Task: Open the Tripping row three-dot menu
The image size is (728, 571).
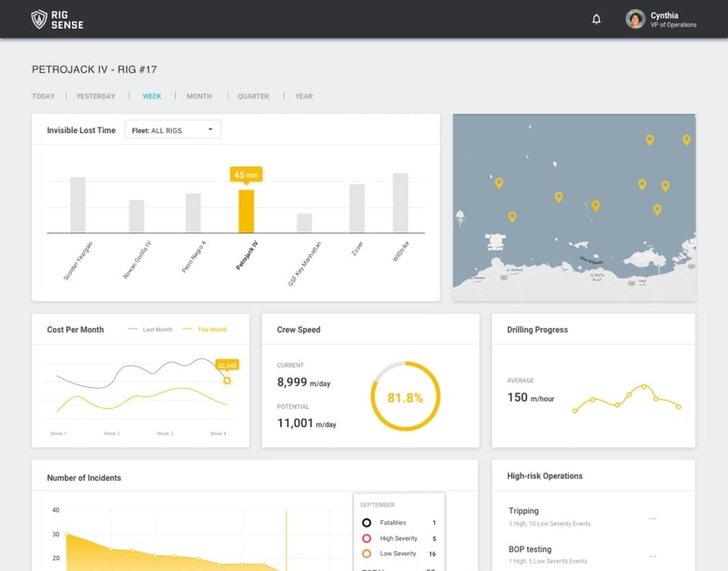Action: click(652, 518)
